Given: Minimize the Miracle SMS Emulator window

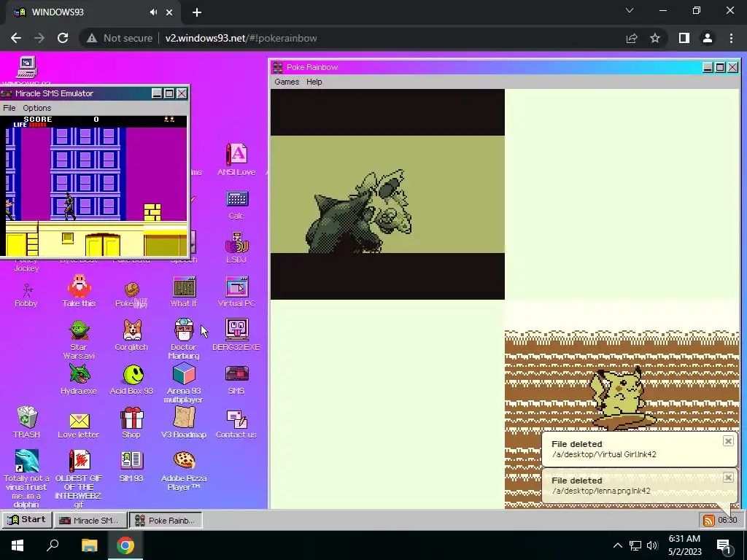Looking at the screenshot, I should pos(157,94).
